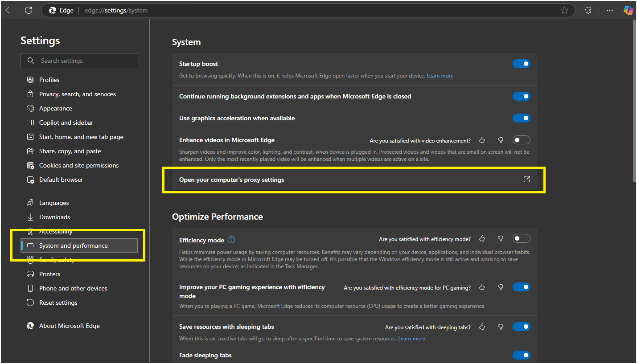Open the Settings and more menu

click(609, 10)
